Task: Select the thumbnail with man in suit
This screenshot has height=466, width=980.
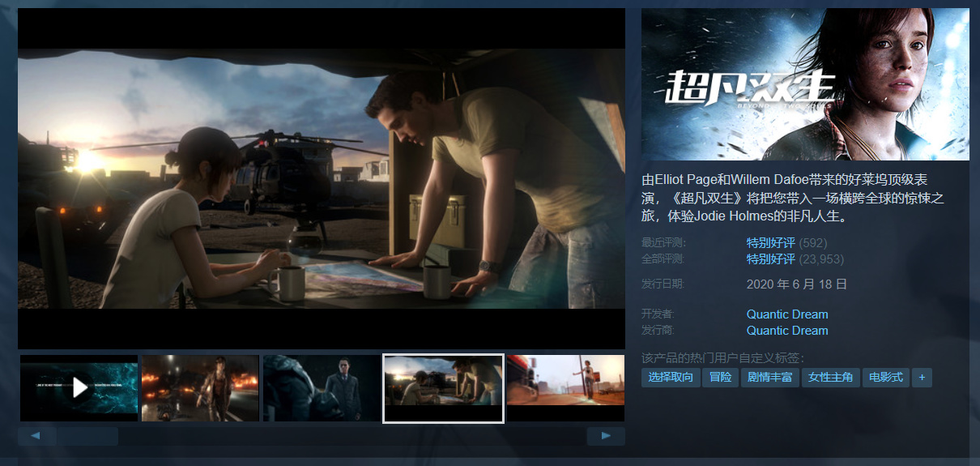Action: [x=322, y=388]
